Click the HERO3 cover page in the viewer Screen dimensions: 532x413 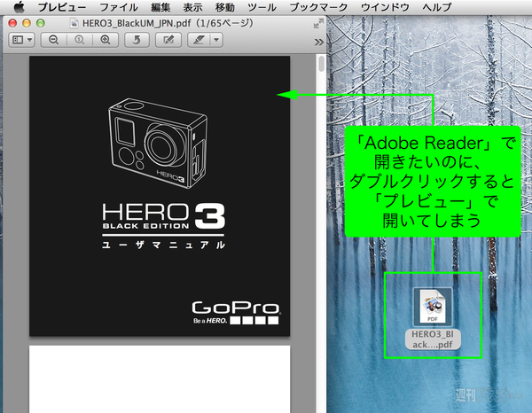point(160,196)
